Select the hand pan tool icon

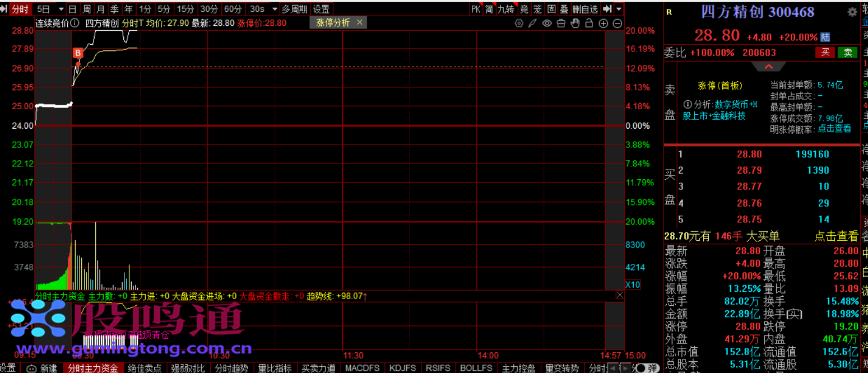[x=575, y=23]
